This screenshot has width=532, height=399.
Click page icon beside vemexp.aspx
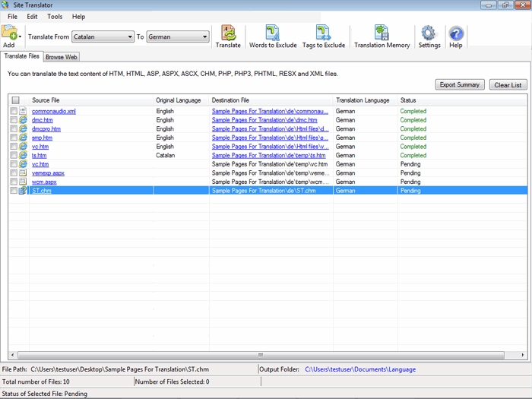23,173
